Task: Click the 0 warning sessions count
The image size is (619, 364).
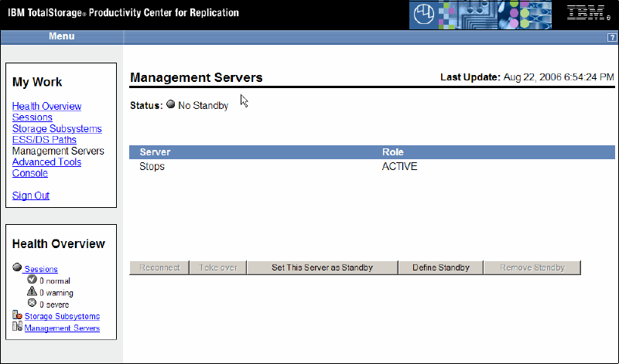Action: (x=56, y=293)
